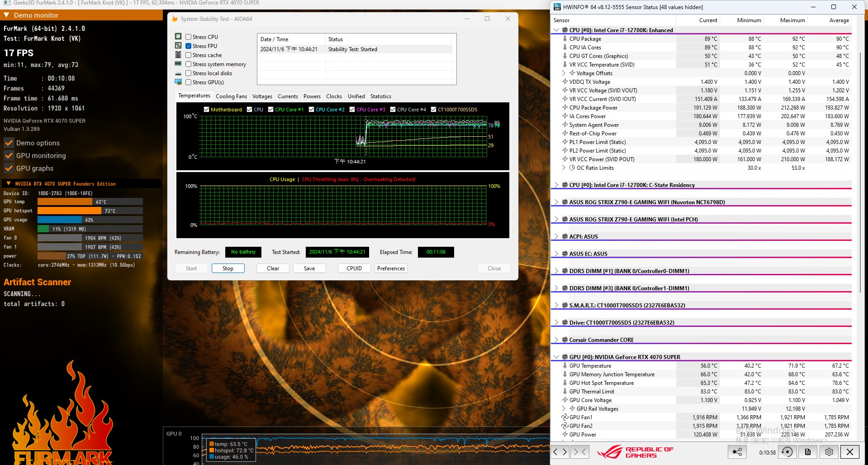Image resolution: width=868 pixels, height=465 pixels.
Task: Click the Stress FPU icon in AIDA64
Action: [x=178, y=46]
